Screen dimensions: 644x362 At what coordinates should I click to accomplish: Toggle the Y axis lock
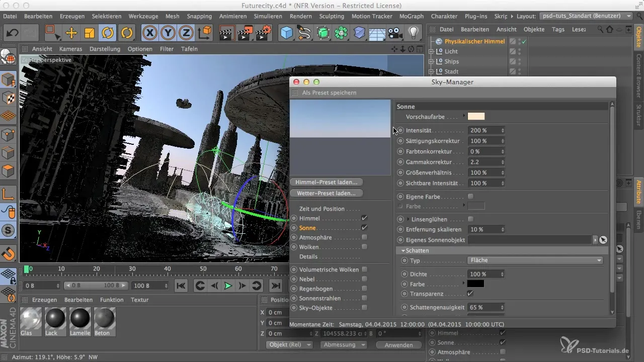(168, 33)
